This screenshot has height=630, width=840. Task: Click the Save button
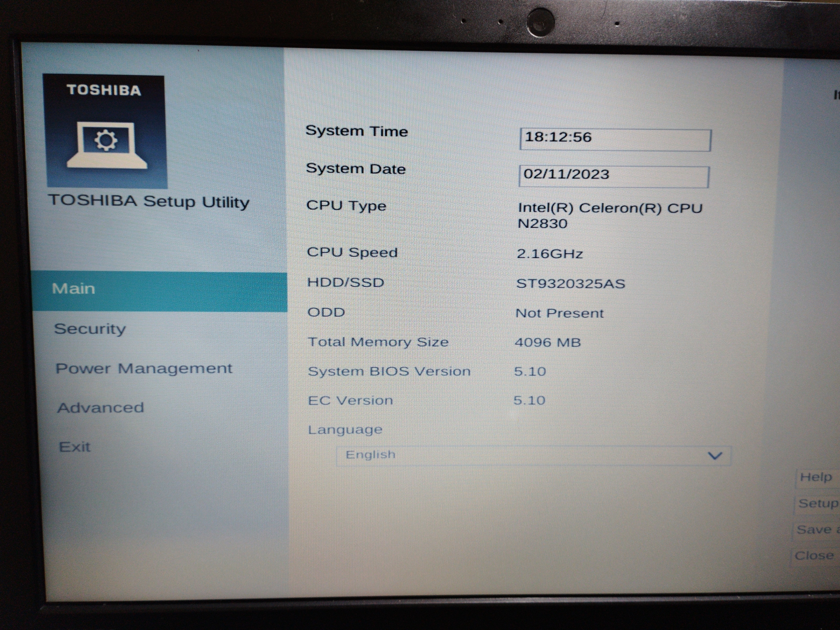816,530
